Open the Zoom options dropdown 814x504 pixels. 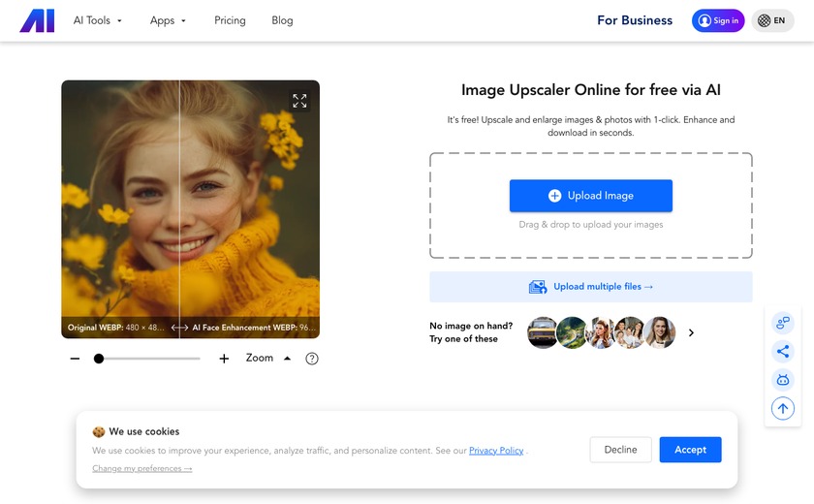[x=268, y=359]
